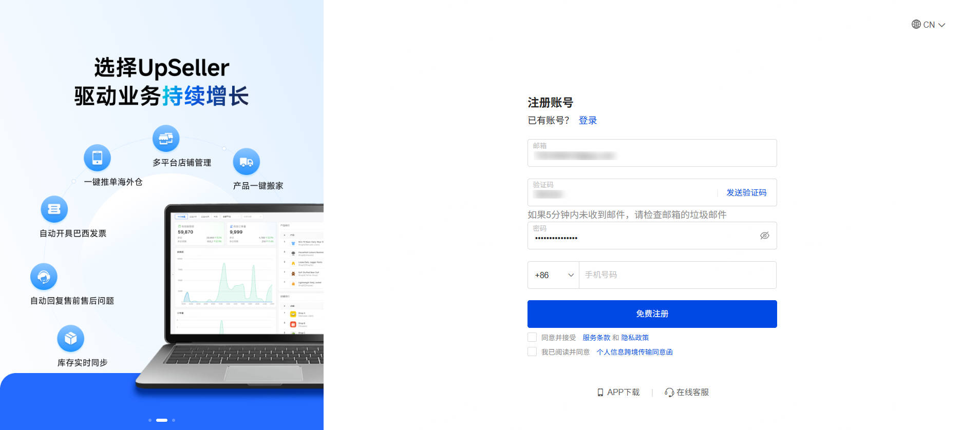Click the 自动开具巴西发票 label
This screenshot has width=980, height=430.
[x=73, y=233]
